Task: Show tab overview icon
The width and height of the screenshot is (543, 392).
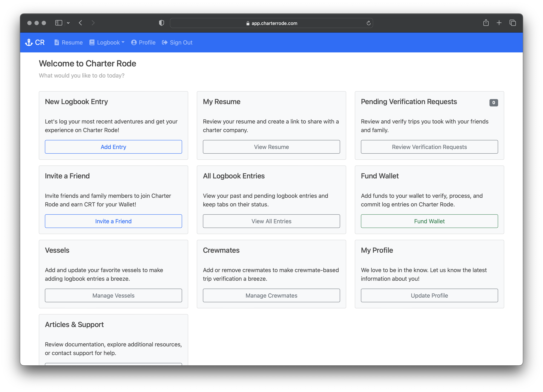Action: (513, 23)
